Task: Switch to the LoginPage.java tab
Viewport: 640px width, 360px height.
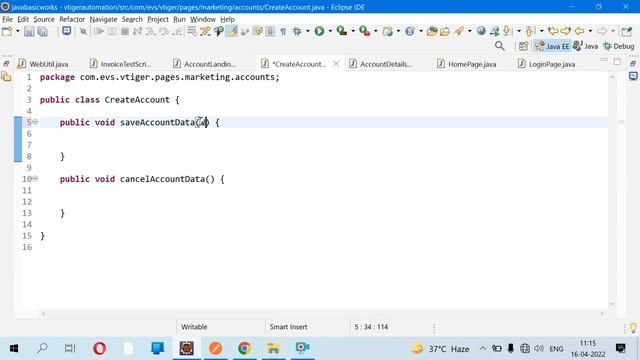Action: (x=547, y=64)
